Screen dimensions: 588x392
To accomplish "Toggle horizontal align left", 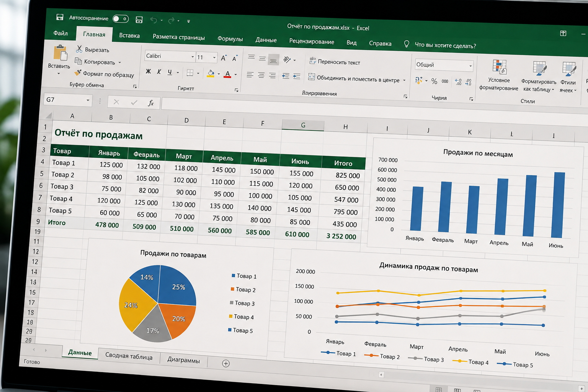I will [250, 75].
